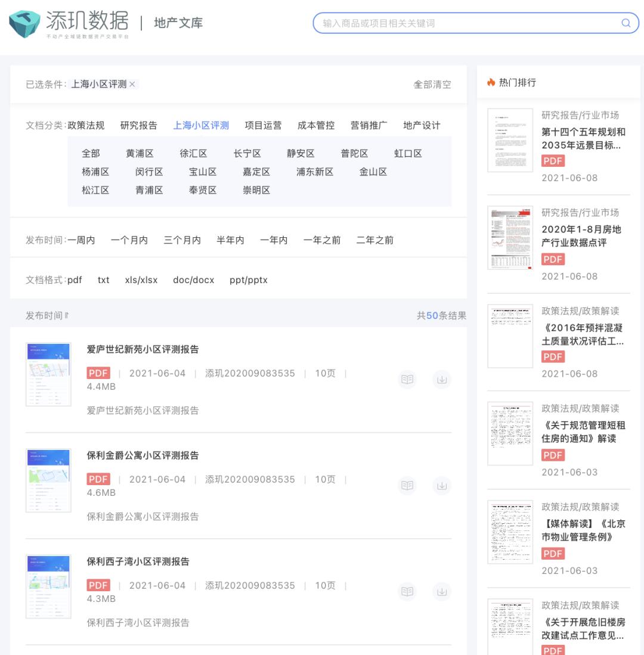Enable the 一年内 publish time filter
The height and width of the screenshot is (655, 644).
coord(273,240)
